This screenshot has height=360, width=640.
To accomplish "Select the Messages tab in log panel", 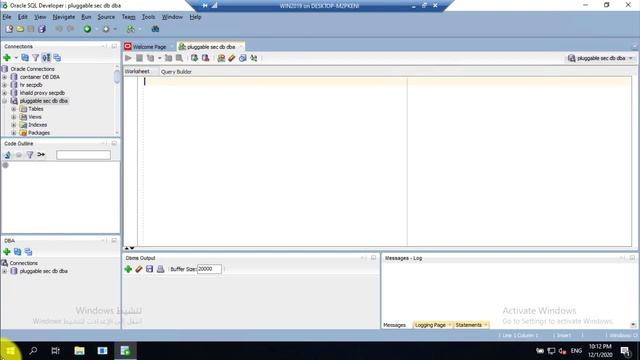I will click(x=395, y=325).
